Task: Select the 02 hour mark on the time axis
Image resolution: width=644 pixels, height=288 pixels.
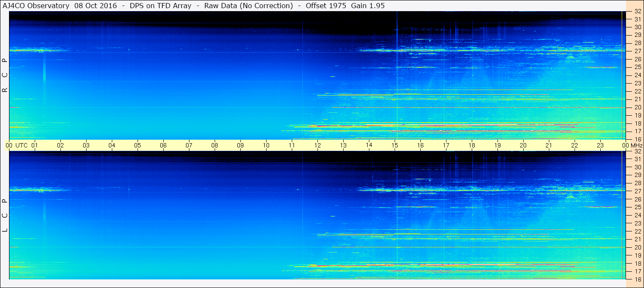Action: [60, 145]
